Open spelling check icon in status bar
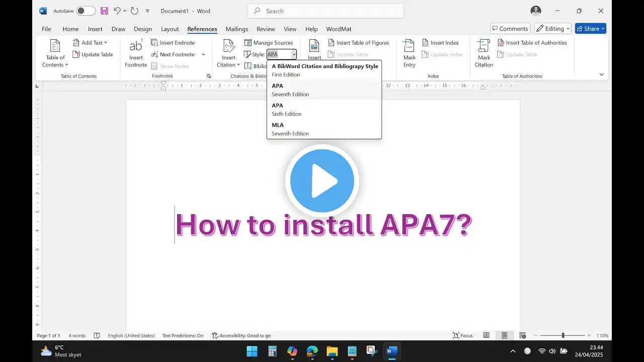Viewport: 644px width, 362px height. pyautogui.click(x=97, y=335)
